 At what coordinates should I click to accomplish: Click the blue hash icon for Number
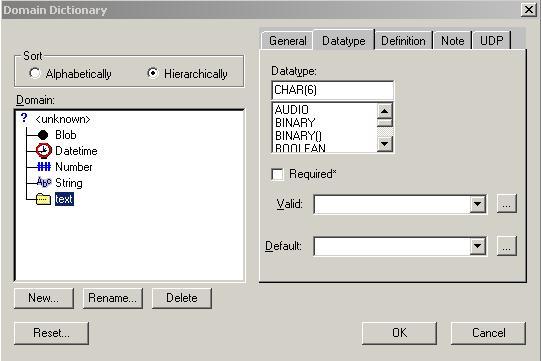[44, 167]
